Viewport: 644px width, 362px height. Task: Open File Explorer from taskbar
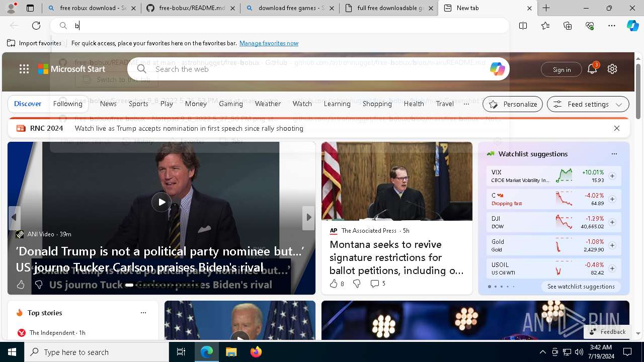click(x=231, y=352)
